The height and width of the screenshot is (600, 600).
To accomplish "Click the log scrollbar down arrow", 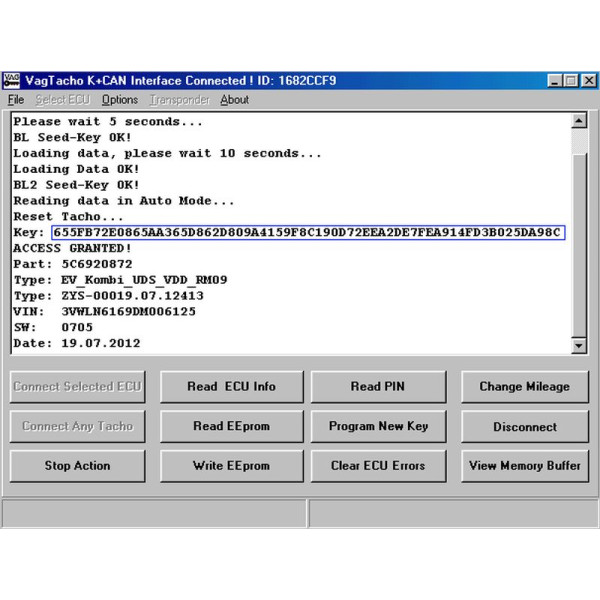I will [x=578, y=346].
